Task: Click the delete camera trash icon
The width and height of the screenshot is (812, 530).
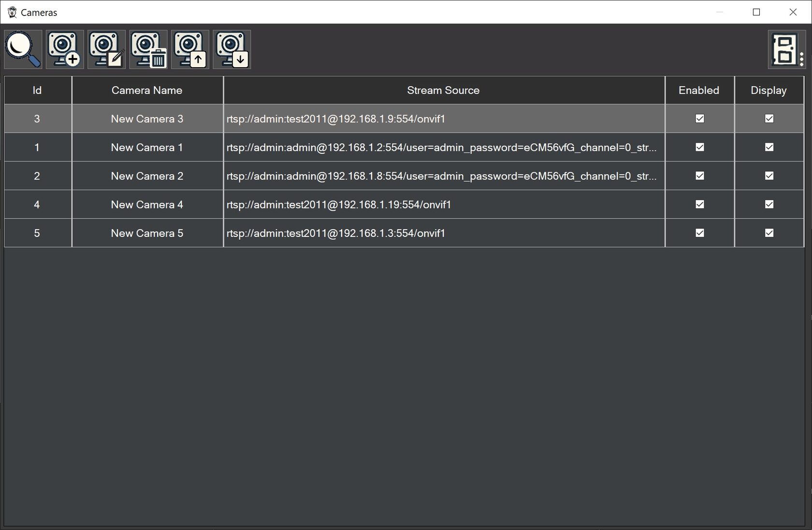Action: point(148,49)
